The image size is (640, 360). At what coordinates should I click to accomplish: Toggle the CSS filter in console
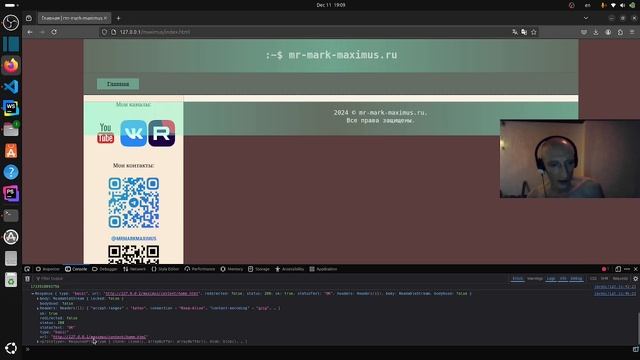click(593, 279)
